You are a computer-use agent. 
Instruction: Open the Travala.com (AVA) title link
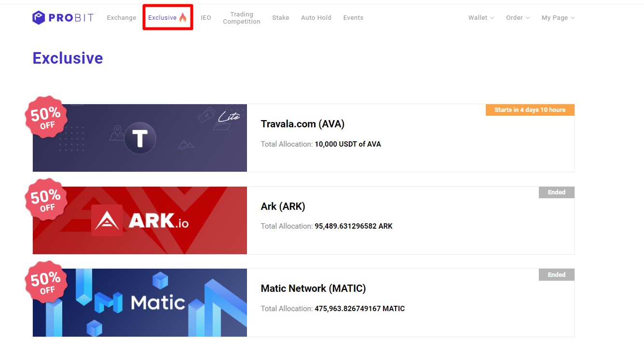(x=302, y=124)
